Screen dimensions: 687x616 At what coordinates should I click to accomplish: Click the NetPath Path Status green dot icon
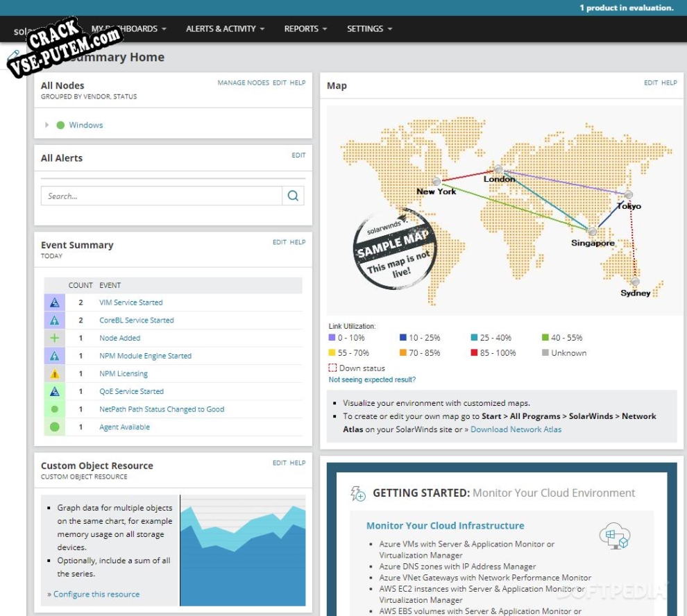pyautogui.click(x=54, y=409)
